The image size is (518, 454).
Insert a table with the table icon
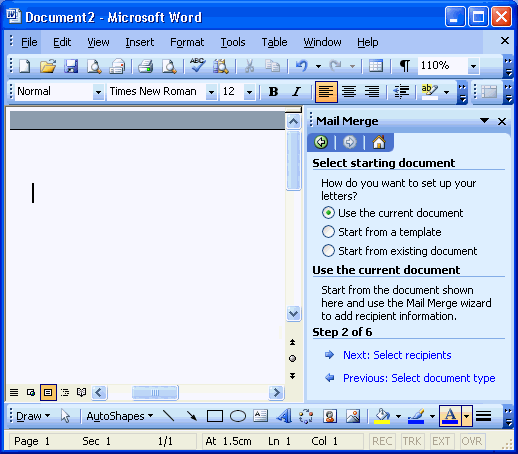376,66
